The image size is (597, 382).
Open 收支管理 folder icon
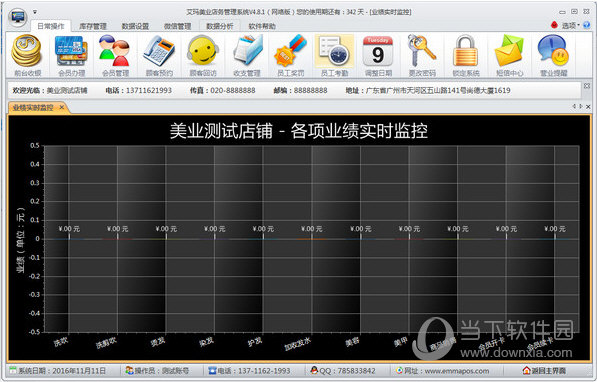pos(247,56)
